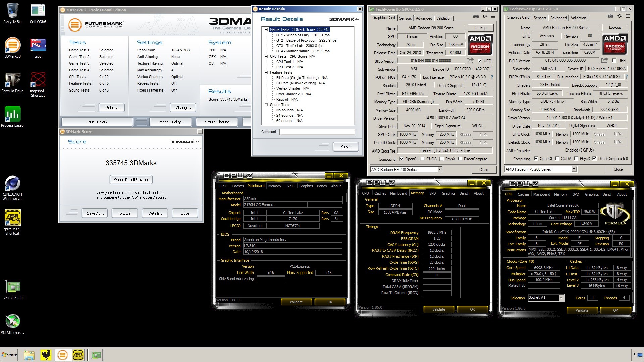Open the Recycle Bin desktop icon

pos(12,13)
